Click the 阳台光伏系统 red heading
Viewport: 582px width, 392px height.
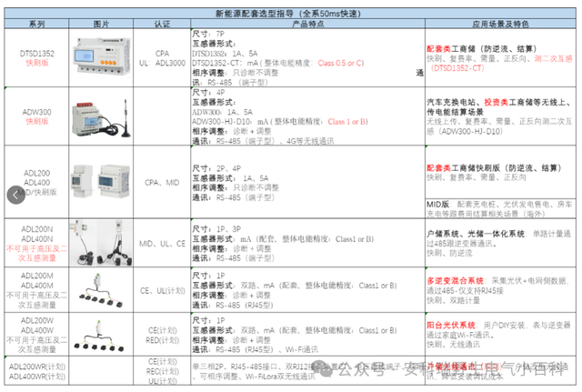(451, 326)
